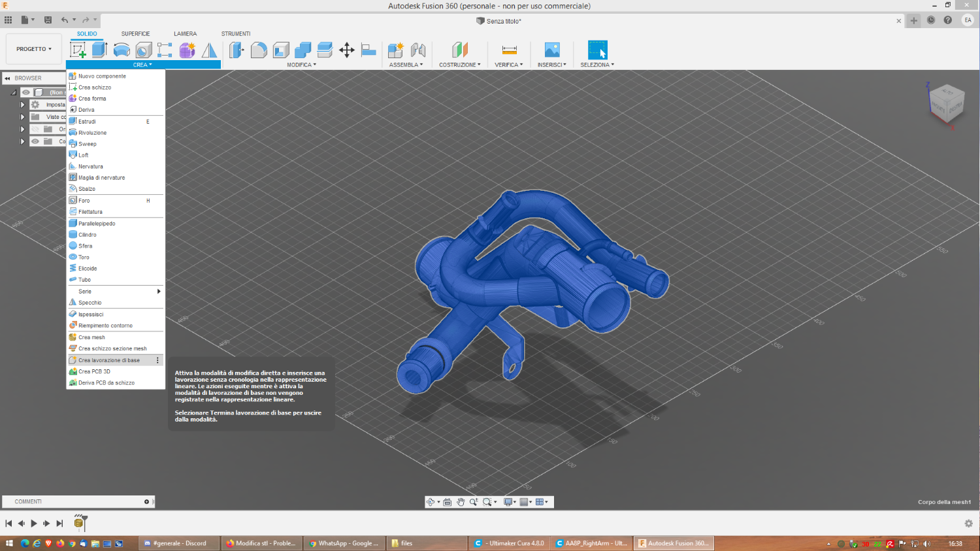Select the Pan hand tool
Viewport: 980px width, 551px height.
[461, 502]
